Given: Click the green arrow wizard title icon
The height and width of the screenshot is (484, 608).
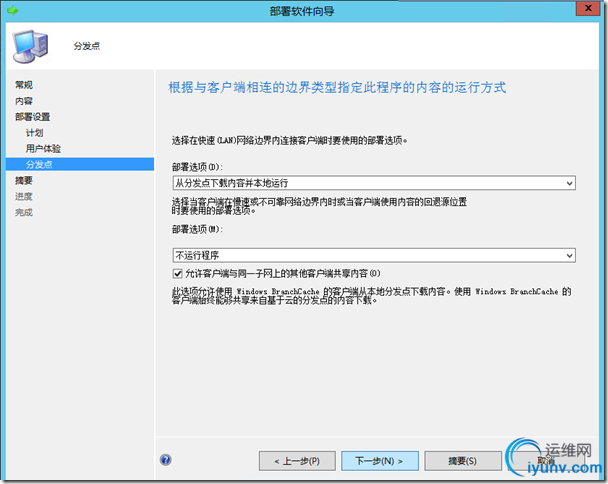Looking at the screenshot, I should (x=12, y=10).
